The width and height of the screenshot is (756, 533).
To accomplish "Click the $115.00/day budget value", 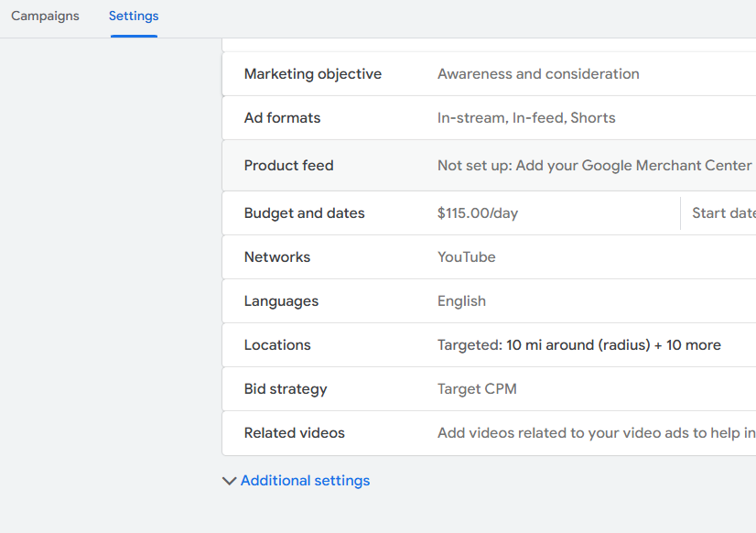I will (477, 213).
